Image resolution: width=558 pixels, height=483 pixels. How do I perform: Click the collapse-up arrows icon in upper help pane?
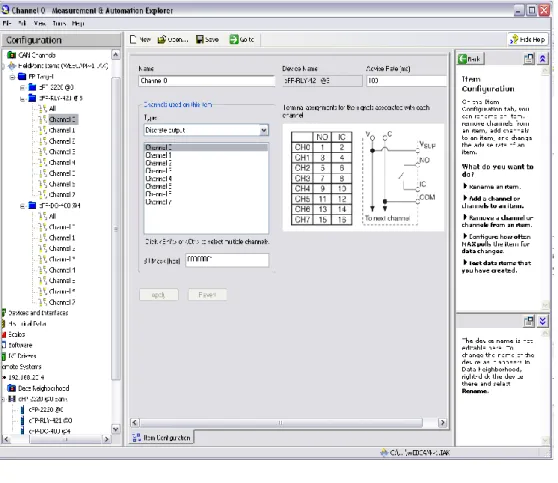[543, 59]
